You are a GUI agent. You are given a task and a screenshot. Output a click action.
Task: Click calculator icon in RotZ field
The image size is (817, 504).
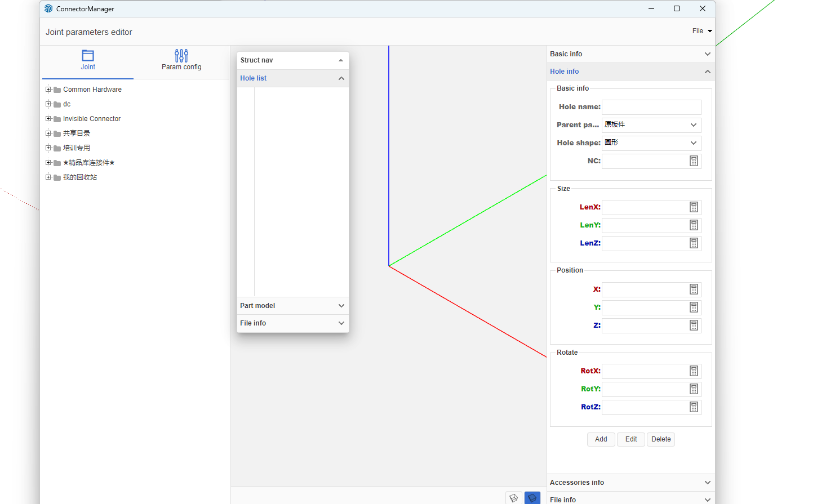[694, 407]
